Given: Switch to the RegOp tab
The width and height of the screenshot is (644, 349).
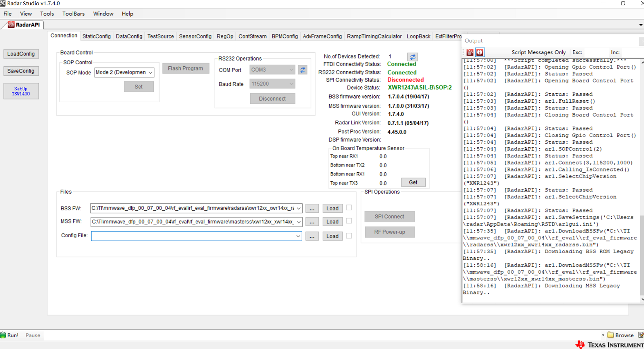Looking at the screenshot, I should (x=225, y=36).
